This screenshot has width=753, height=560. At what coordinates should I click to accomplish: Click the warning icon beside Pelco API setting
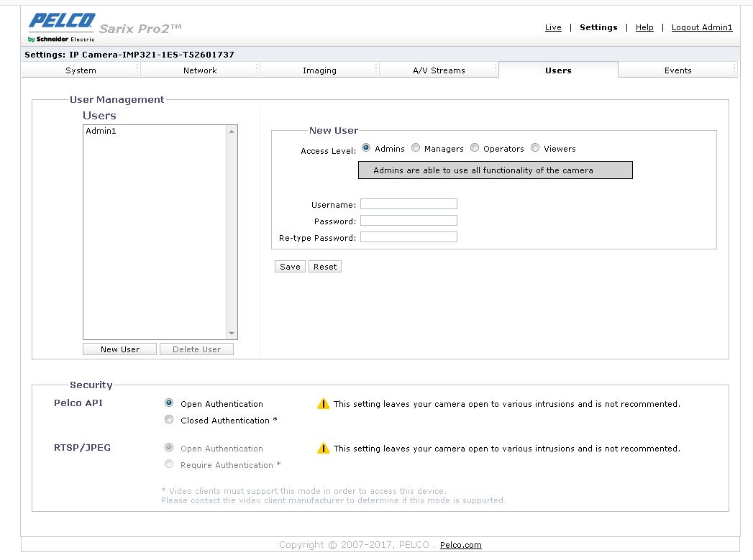(323, 403)
